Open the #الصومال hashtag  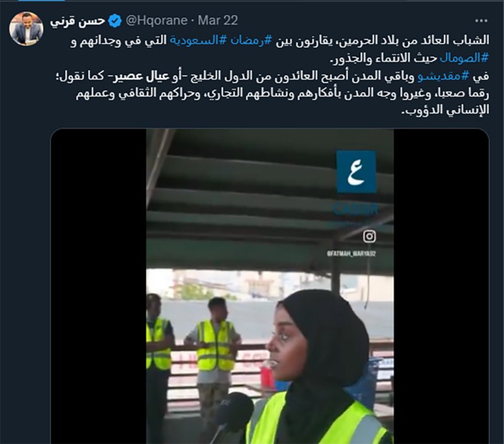click(464, 58)
